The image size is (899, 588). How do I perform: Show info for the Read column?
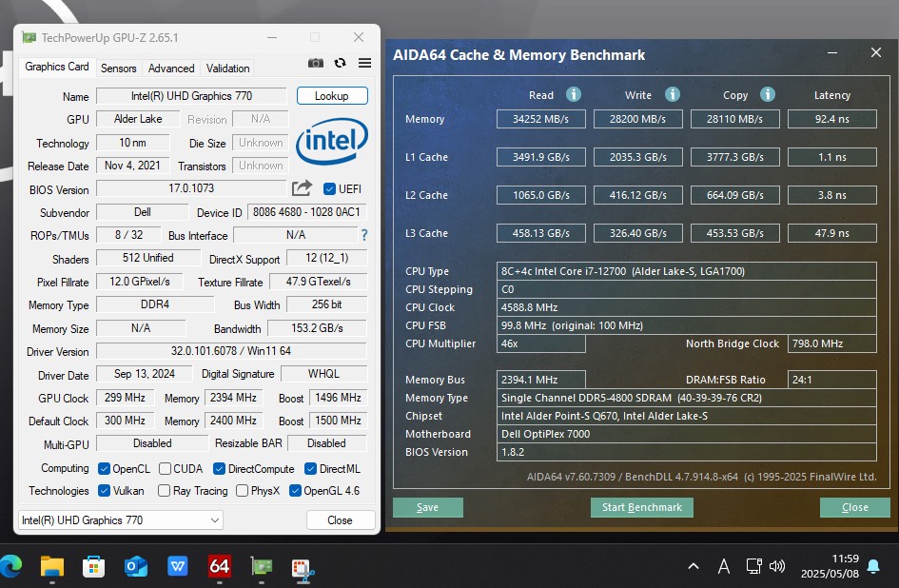(x=574, y=94)
